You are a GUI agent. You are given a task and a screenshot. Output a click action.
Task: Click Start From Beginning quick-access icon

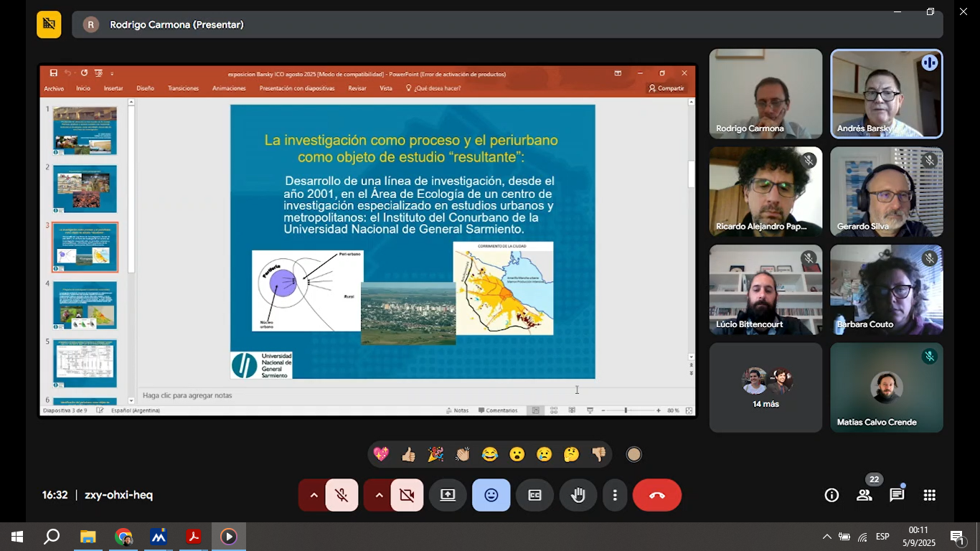pyautogui.click(x=99, y=73)
